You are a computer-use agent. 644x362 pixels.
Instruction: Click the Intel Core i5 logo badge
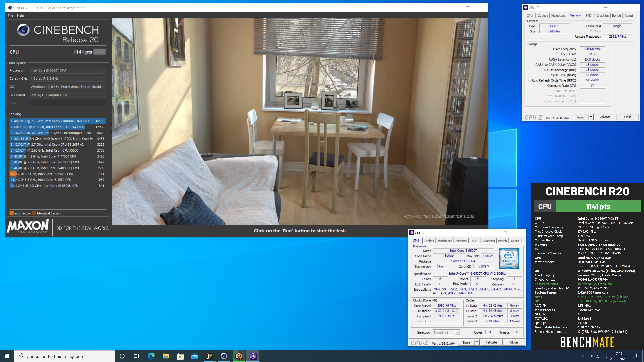(x=509, y=258)
